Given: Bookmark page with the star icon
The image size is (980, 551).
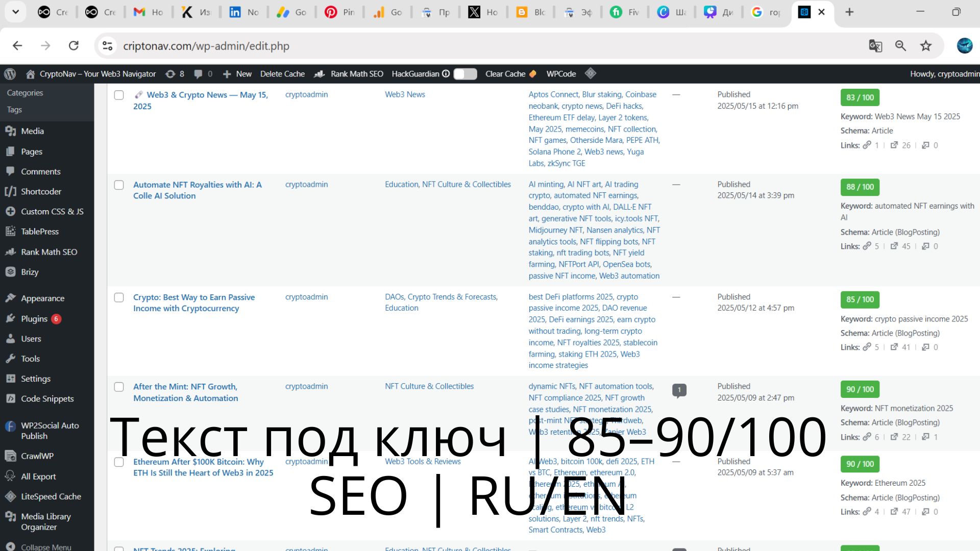Looking at the screenshot, I should pyautogui.click(x=926, y=46).
